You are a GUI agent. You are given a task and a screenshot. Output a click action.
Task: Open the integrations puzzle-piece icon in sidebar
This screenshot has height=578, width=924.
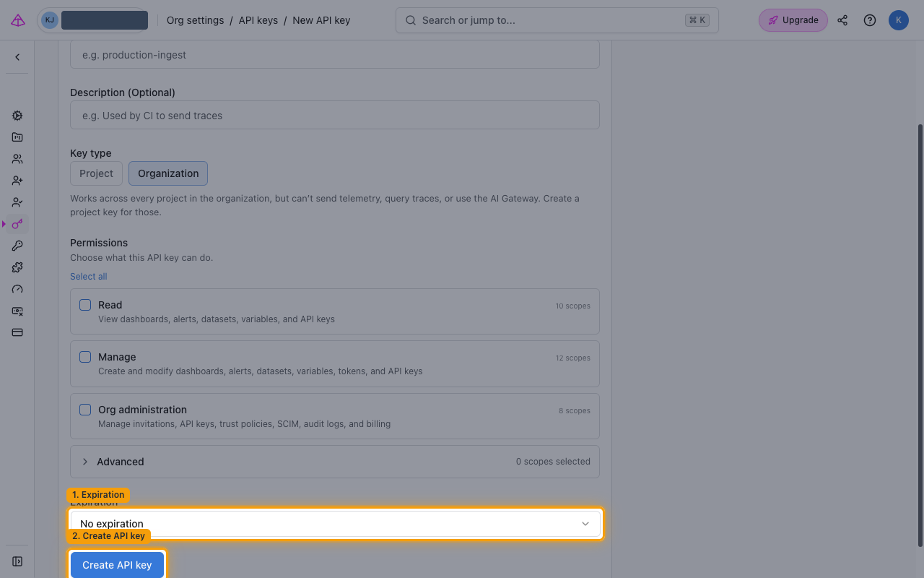(17, 267)
